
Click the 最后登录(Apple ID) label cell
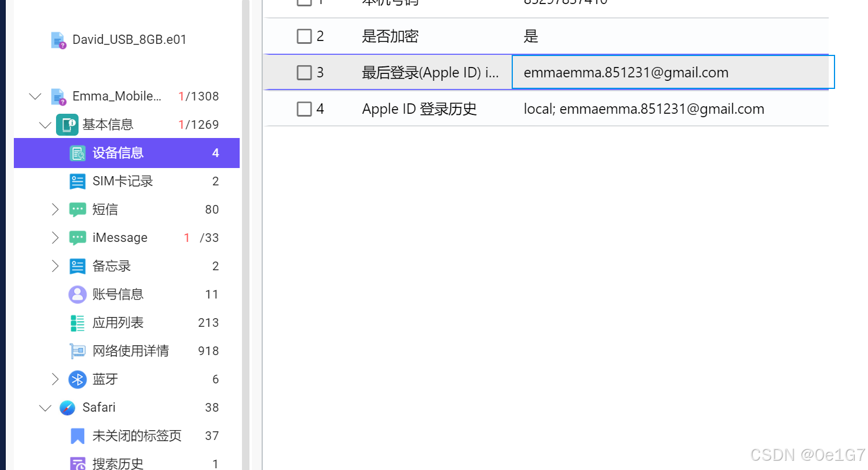point(430,73)
